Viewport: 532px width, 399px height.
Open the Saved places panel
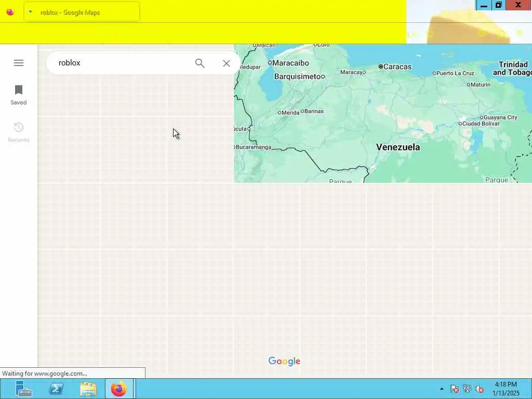(x=19, y=95)
